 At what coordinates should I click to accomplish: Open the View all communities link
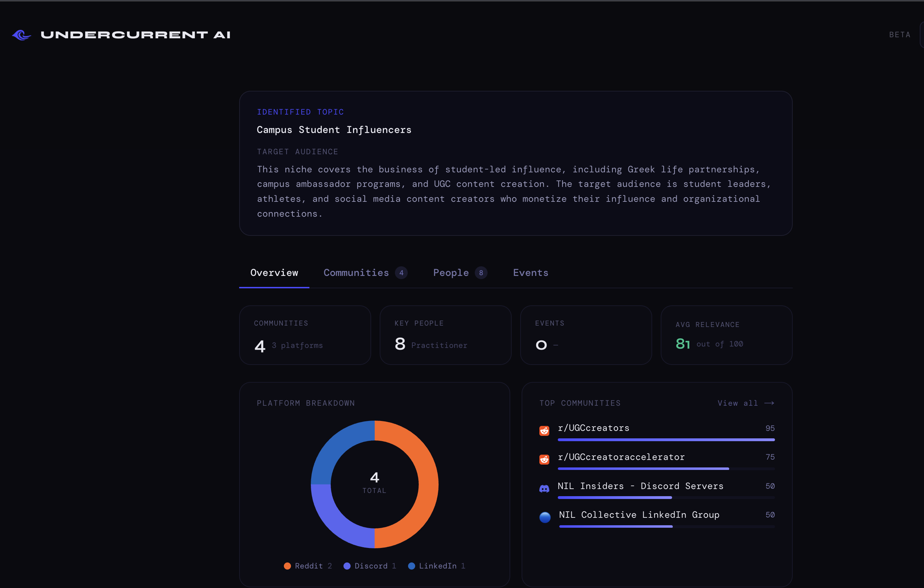(737, 403)
